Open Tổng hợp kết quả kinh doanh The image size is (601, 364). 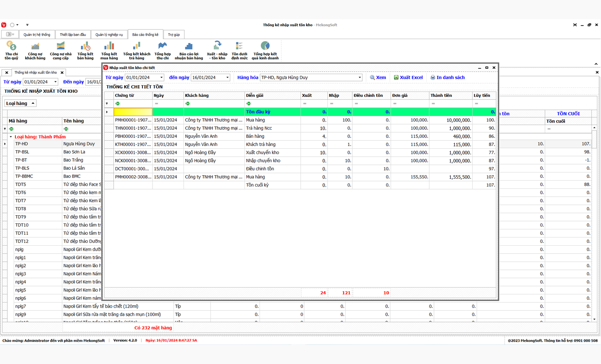(x=265, y=51)
